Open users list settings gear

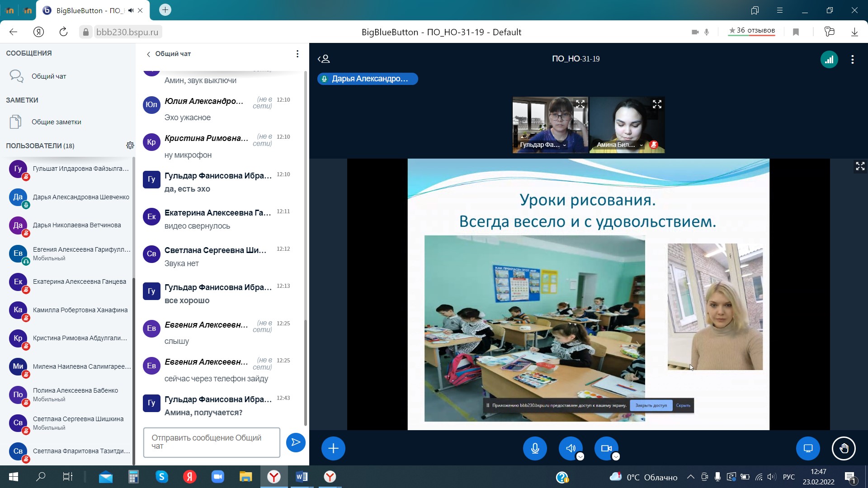coord(130,145)
